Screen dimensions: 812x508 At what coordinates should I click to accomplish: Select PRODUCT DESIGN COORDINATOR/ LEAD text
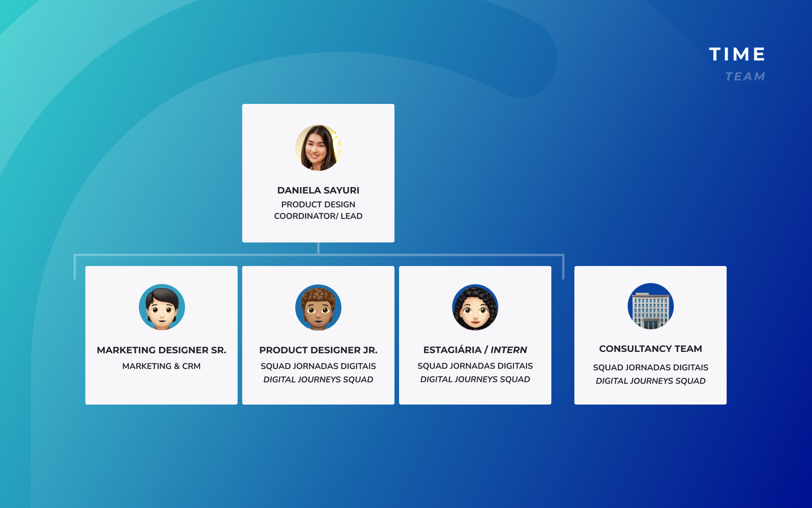[x=318, y=210]
